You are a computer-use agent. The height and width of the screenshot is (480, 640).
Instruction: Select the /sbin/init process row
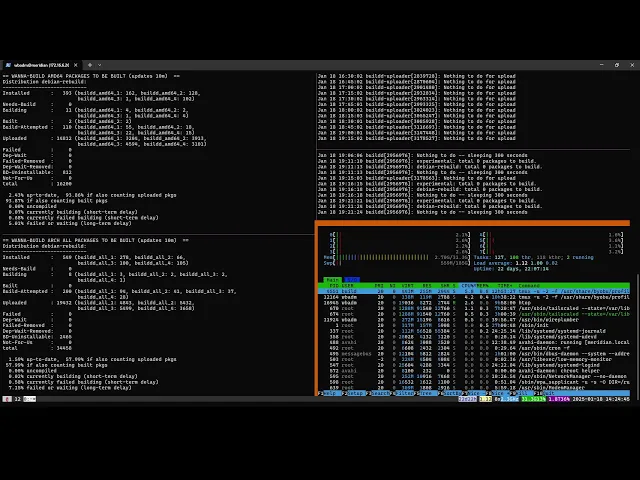point(474,325)
